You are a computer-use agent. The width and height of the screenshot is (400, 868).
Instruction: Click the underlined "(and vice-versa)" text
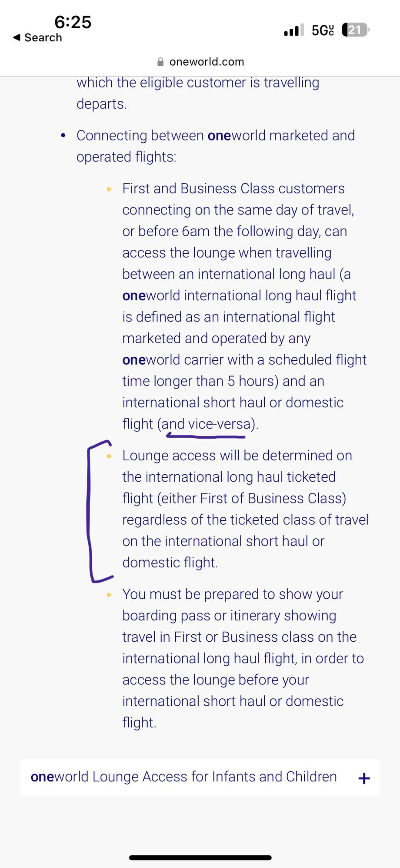tap(208, 424)
